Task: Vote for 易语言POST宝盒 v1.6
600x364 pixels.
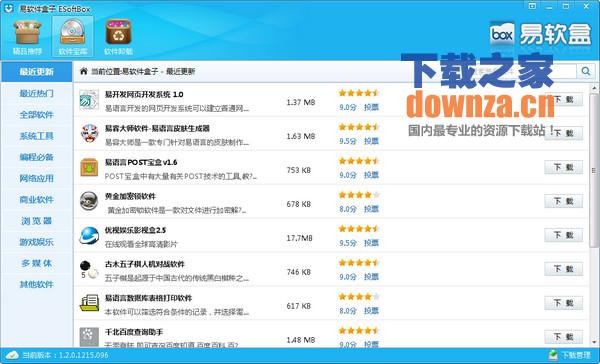Action: (371, 175)
